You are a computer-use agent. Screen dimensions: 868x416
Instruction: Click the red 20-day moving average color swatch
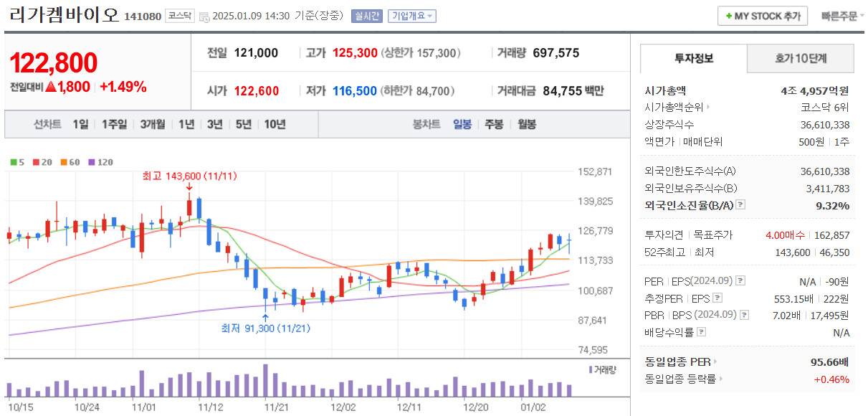click(35, 162)
